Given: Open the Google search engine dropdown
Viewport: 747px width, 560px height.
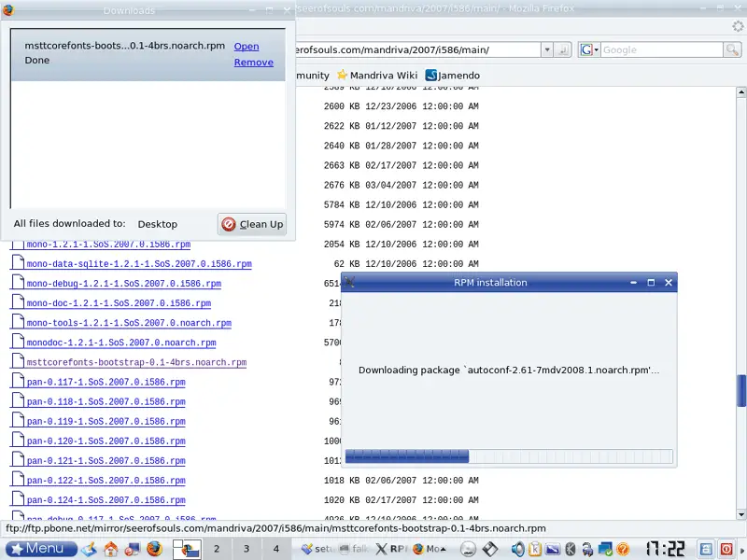Looking at the screenshot, I should tap(589, 49).
